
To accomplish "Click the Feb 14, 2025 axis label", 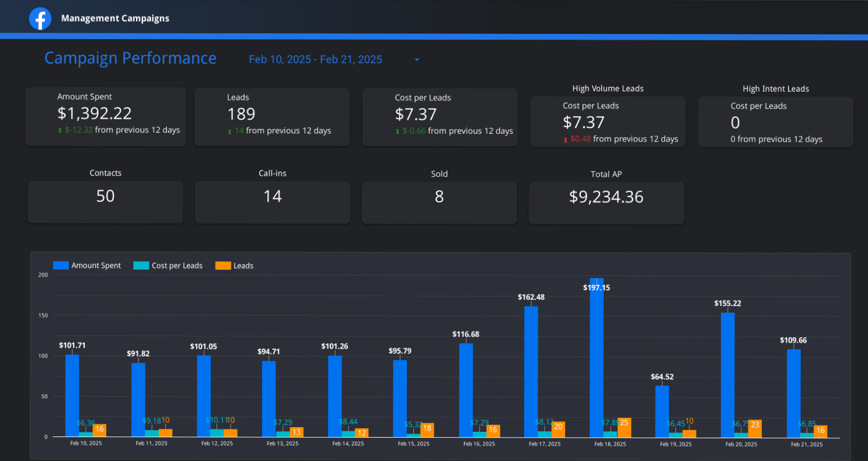I will (x=348, y=444).
